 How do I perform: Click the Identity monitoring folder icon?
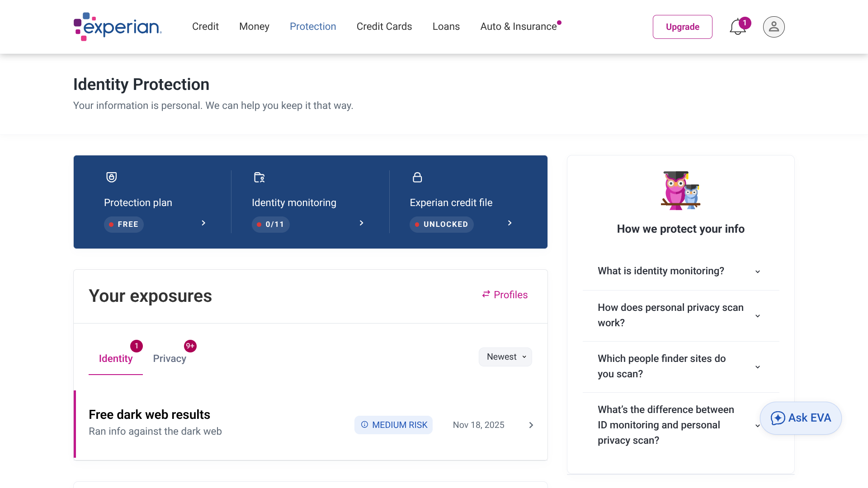point(259,178)
